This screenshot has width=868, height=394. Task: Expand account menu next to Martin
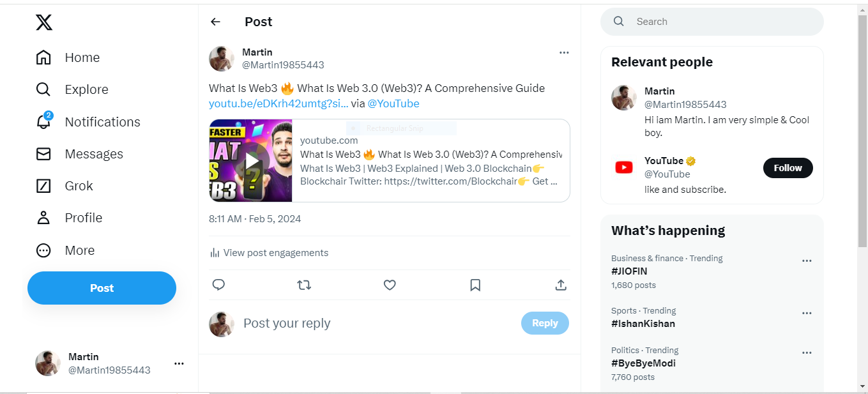(179, 363)
